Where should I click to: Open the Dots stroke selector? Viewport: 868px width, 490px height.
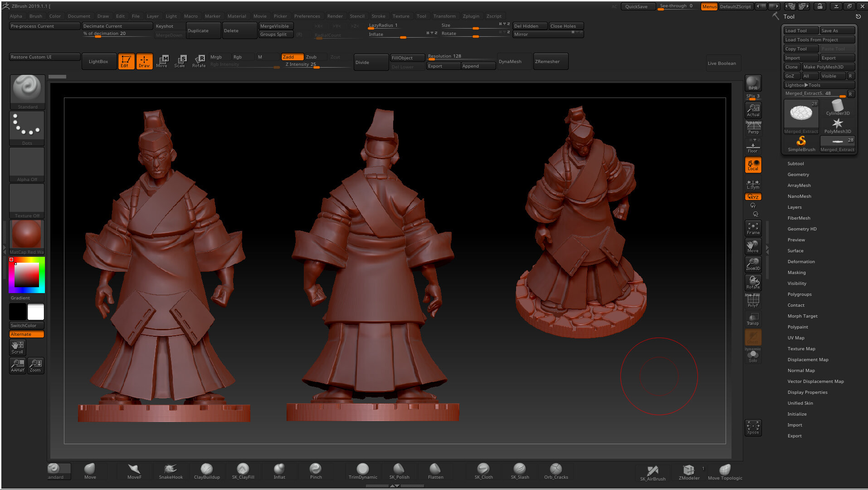coord(27,128)
